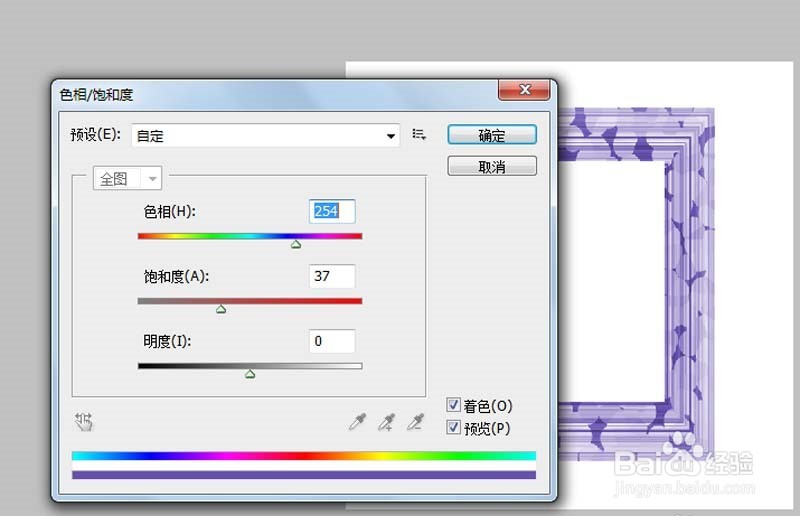
Task: Select the plain eyedropper tool
Action: (357, 422)
